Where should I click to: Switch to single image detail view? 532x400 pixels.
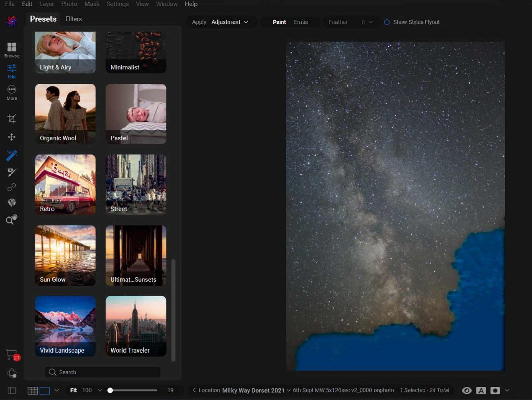click(x=45, y=391)
